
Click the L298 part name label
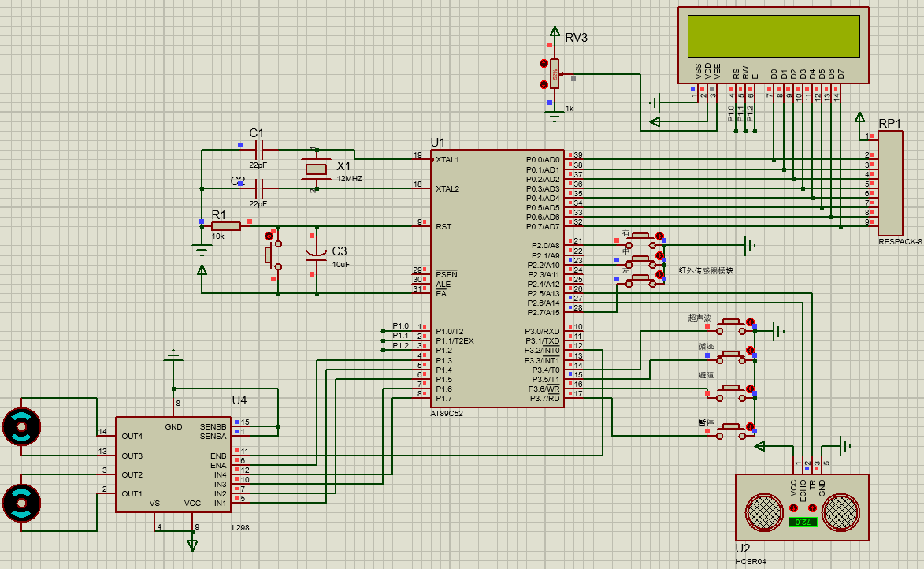point(240,528)
